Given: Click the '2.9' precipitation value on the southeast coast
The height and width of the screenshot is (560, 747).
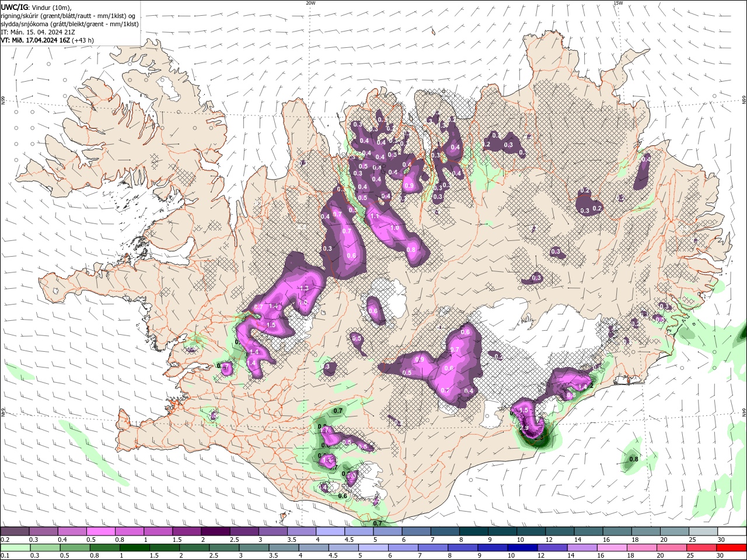Looking at the screenshot, I should point(524,428).
